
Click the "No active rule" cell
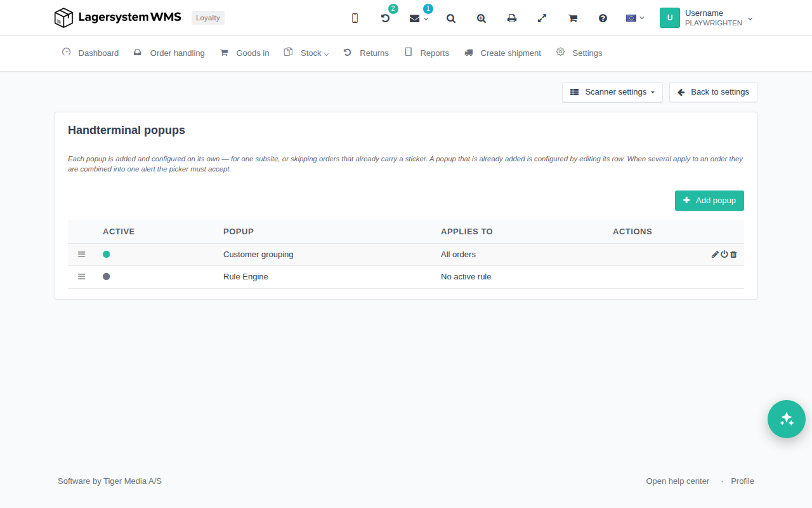(466, 277)
